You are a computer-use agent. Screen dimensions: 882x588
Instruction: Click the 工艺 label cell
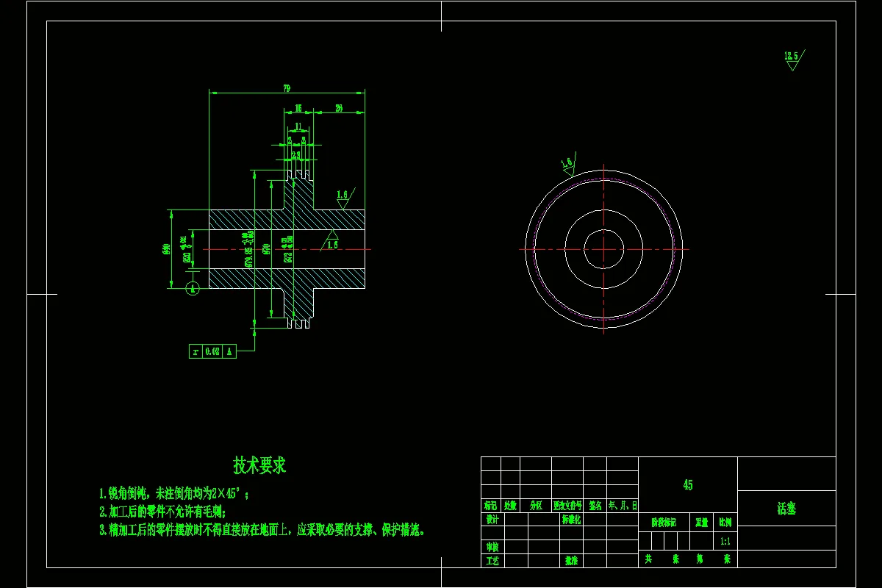pos(492,560)
